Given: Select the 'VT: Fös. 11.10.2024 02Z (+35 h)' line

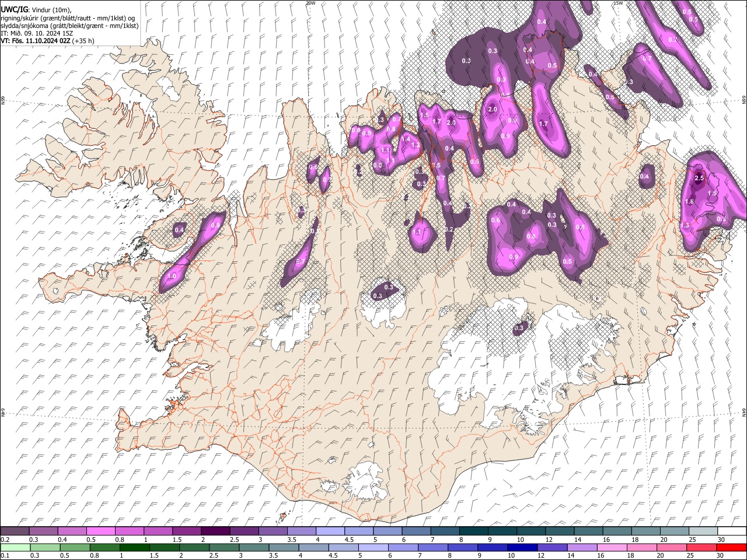Looking at the screenshot, I should point(48,41).
